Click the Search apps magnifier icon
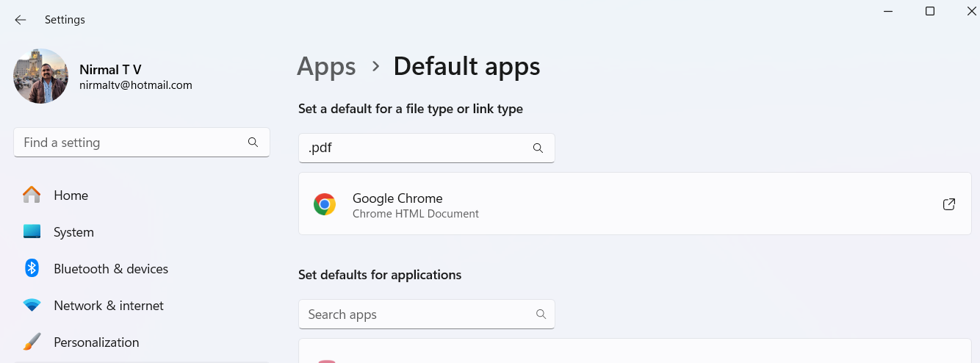 click(x=541, y=315)
